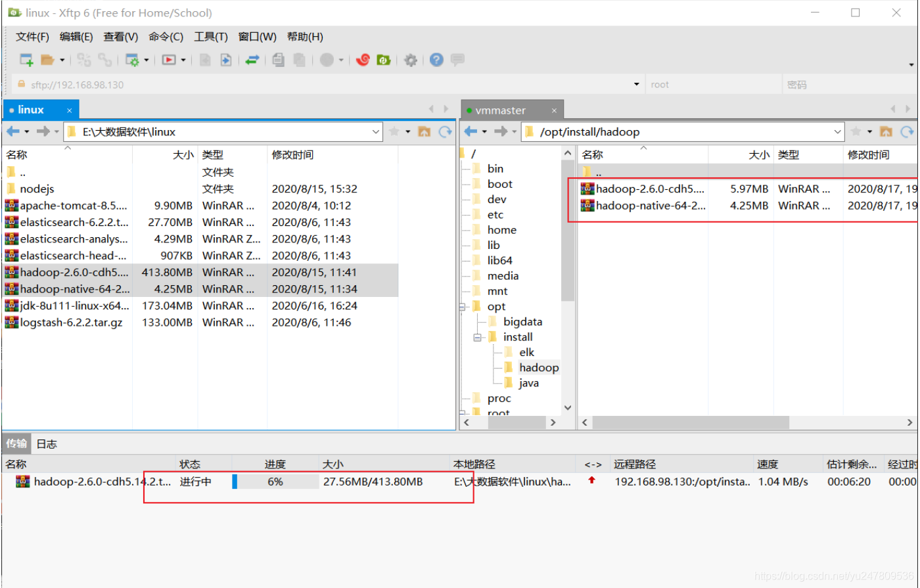This screenshot has width=920, height=588.
Task: Switch to the 传输 transfers tab
Action: click(x=16, y=444)
